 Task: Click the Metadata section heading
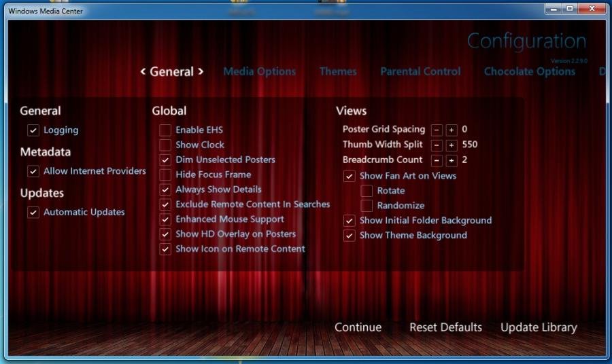click(x=46, y=152)
